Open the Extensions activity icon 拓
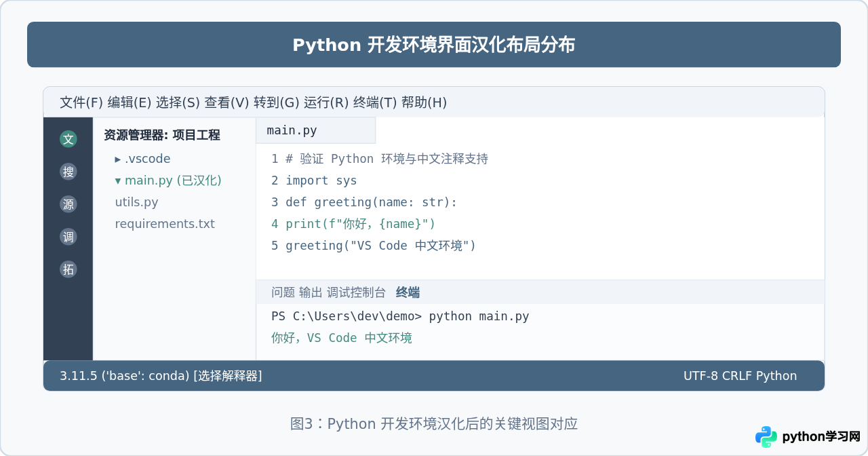Image resolution: width=868 pixels, height=456 pixels. tap(68, 269)
